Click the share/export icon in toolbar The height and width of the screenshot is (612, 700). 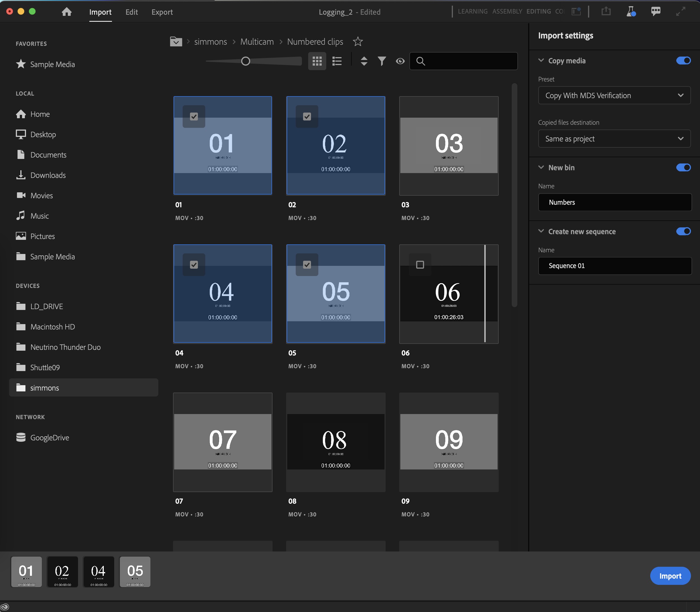point(606,11)
